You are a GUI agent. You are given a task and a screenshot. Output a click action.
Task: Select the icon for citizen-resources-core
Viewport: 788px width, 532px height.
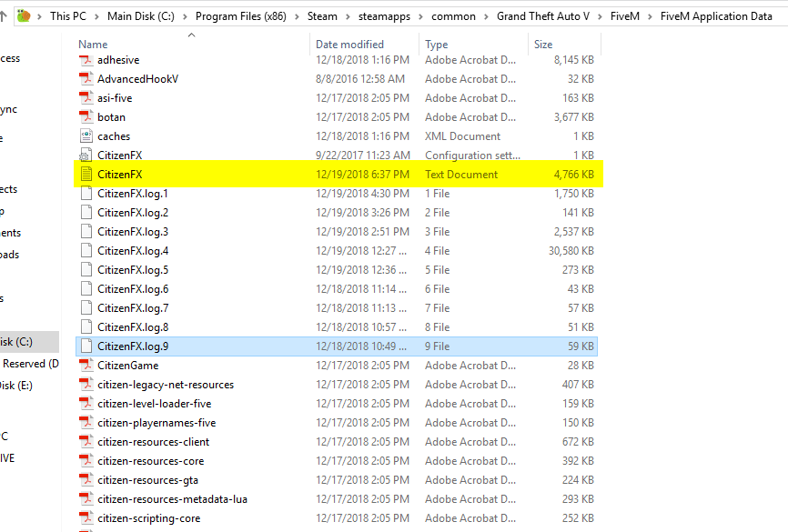coord(86,461)
